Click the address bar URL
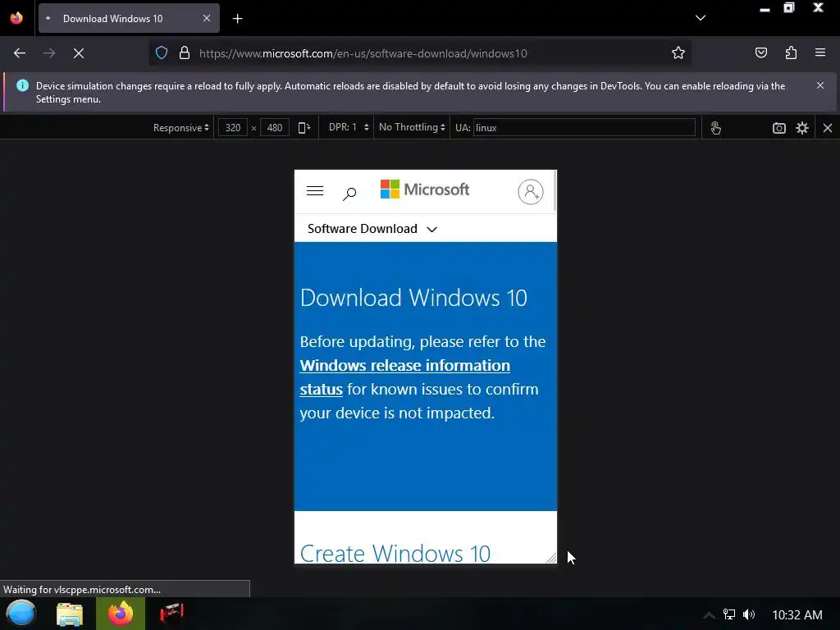 [x=363, y=53]
